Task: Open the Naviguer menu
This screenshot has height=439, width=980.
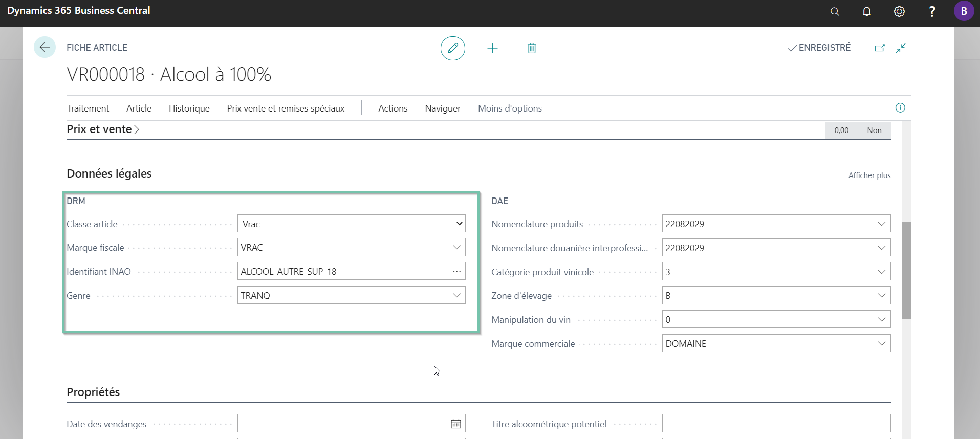Action: (x=443, y=108)
